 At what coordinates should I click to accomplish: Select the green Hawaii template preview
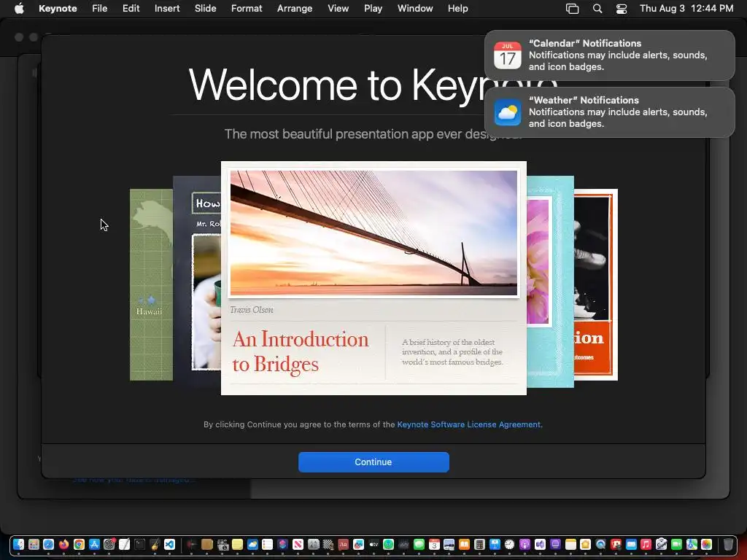pyautogui.click(x=151, y=285)
